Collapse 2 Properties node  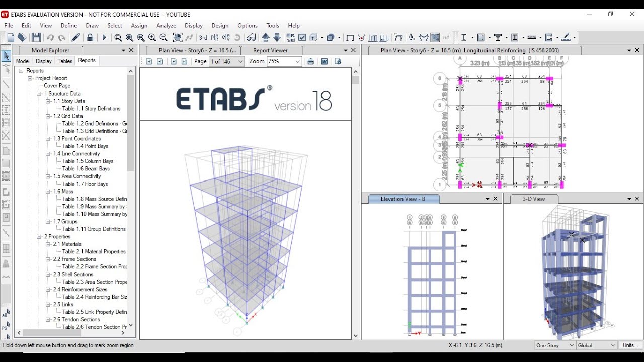point(39,237)
